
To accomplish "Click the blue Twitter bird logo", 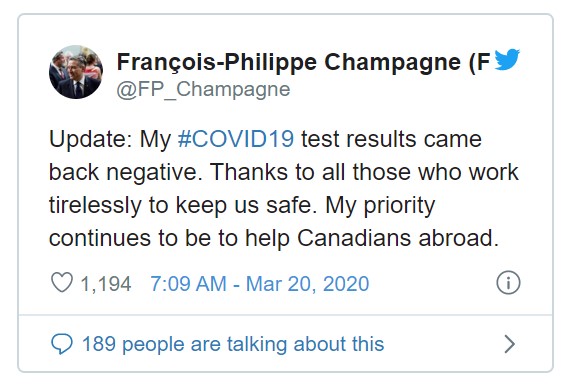I will coord(507,59).
